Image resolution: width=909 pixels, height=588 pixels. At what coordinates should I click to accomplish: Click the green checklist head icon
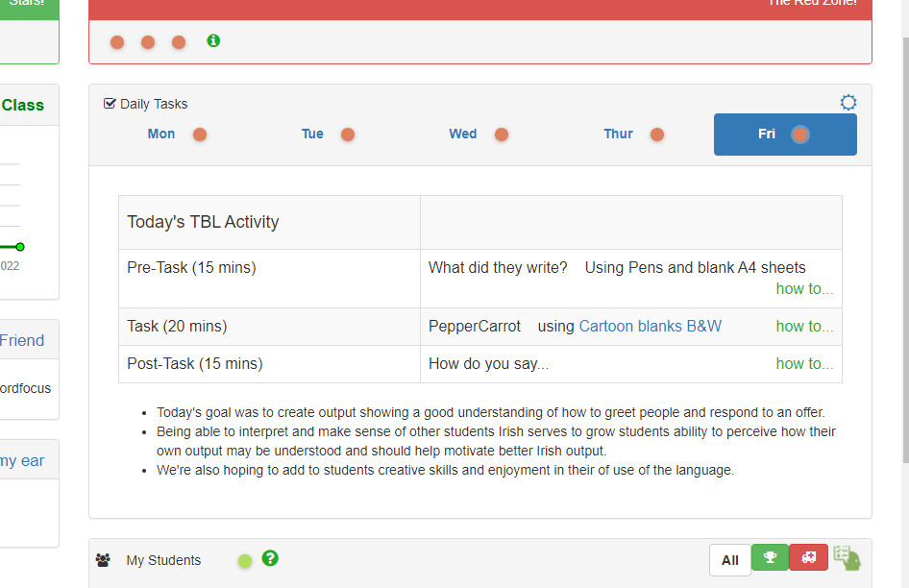847,558
